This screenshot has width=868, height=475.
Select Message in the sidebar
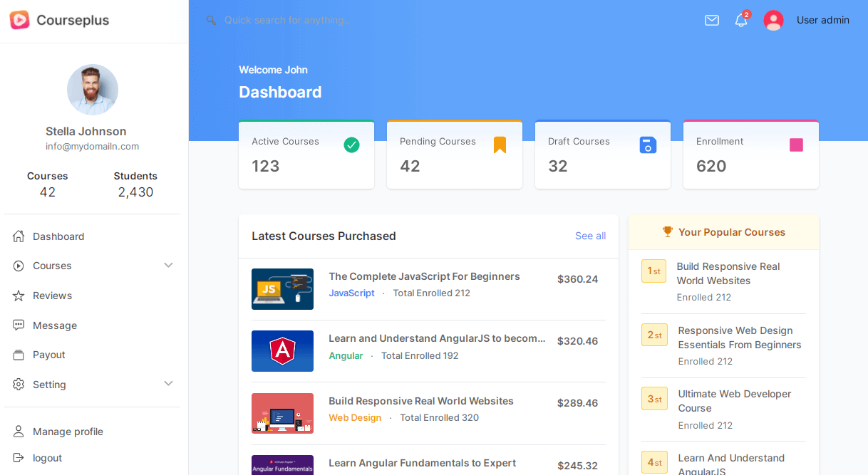tap(54, 325)
